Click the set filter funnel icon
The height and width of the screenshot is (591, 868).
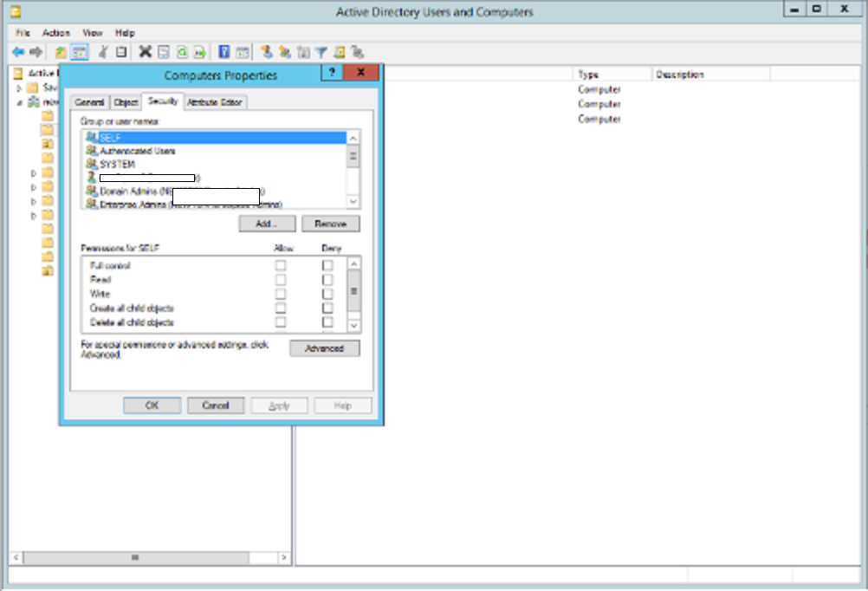320,51
